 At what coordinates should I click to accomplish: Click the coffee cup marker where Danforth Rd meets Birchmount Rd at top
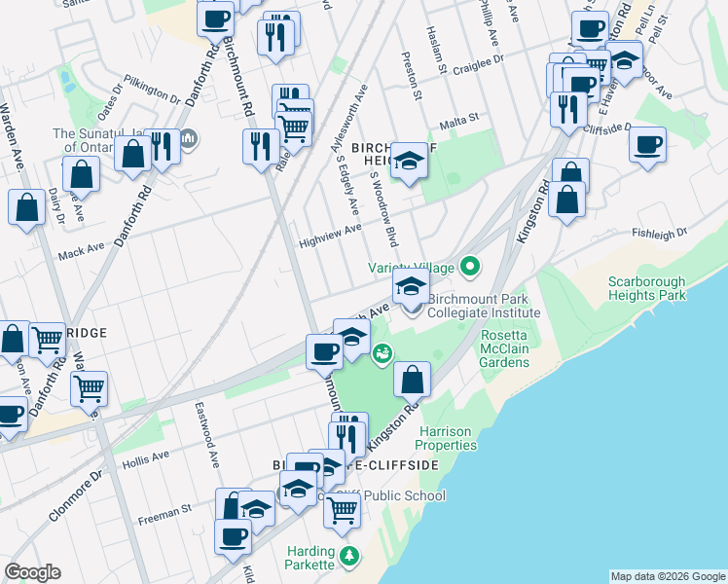[215, 20]
